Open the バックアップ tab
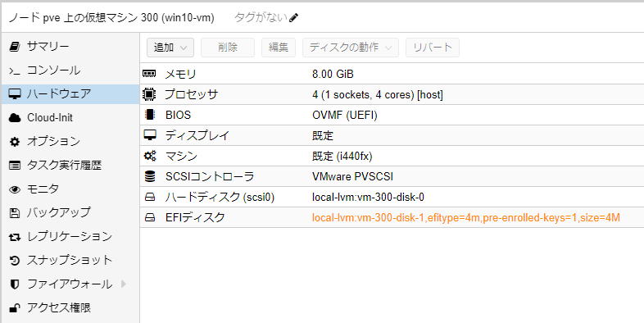 tap(70, 213)
